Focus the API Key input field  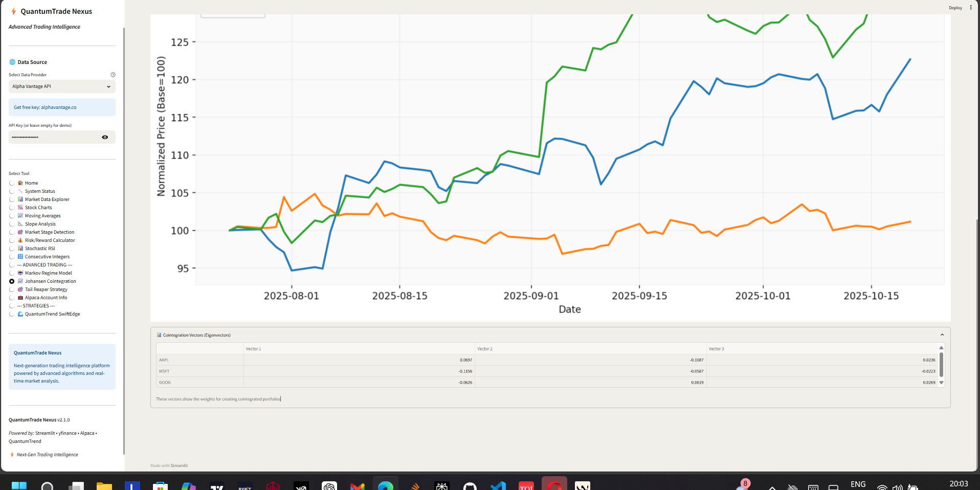[x=54, y=137]
